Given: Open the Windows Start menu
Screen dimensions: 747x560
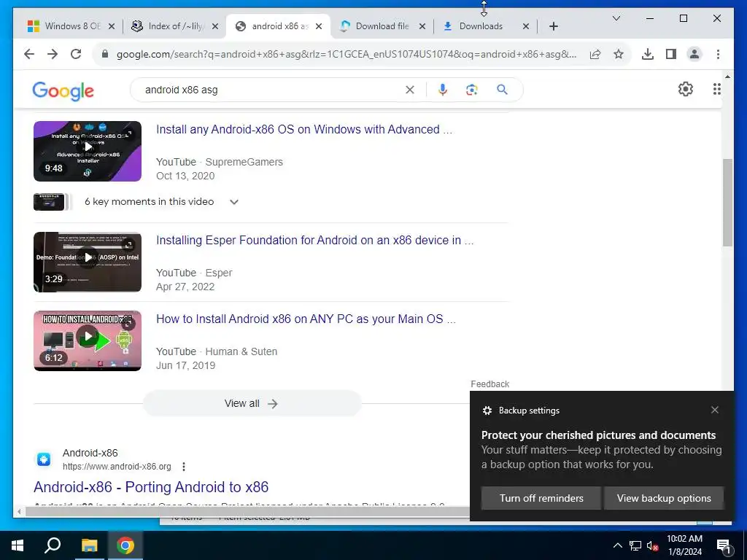Looking at the screenshot, I should [x=18, y=545].
